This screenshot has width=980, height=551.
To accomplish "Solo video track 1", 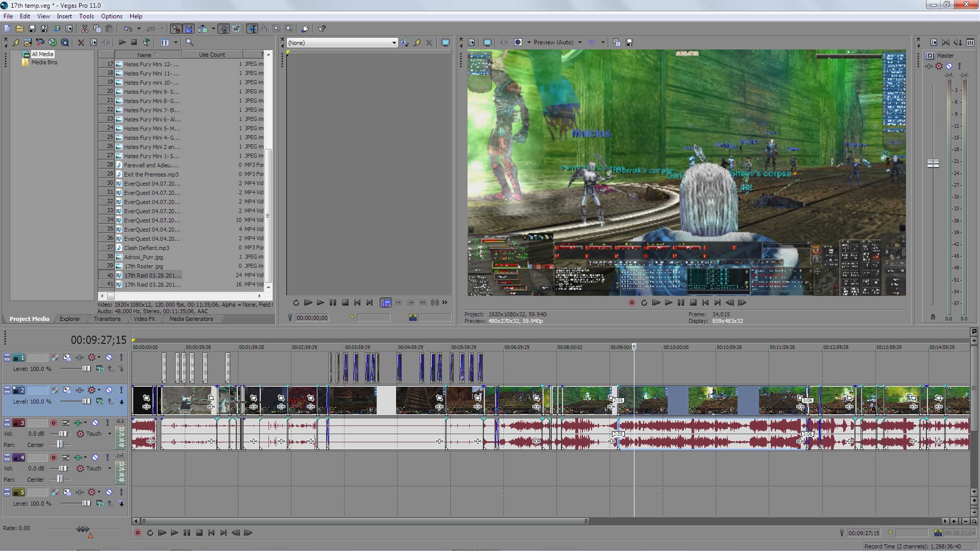I will click(x=121, y=358).
